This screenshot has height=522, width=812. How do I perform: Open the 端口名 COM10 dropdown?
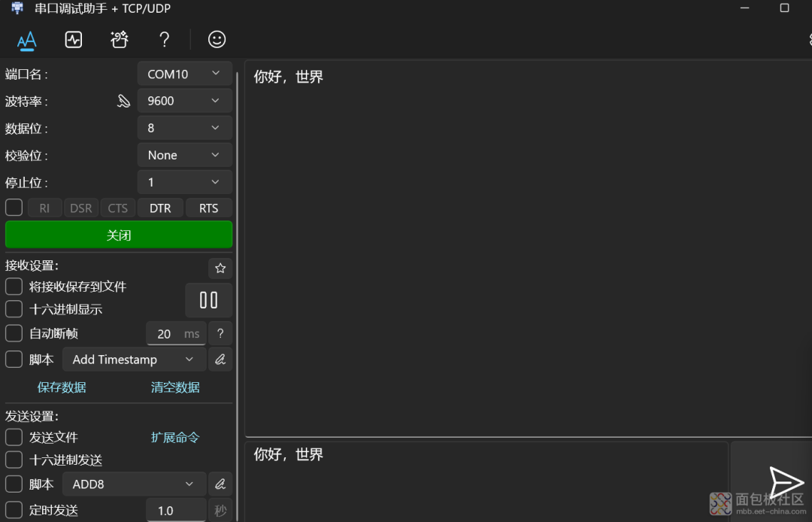click(x=185, y=74)
